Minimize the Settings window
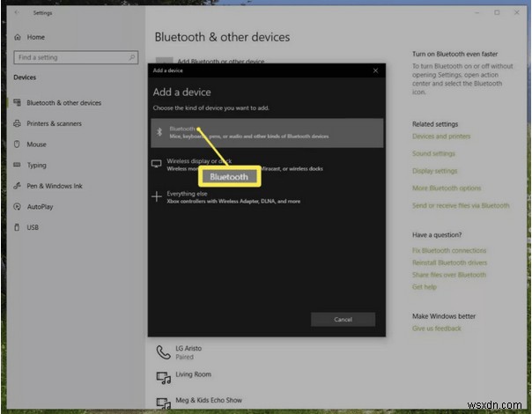The image size is (532, 414). (x=477, y=12)
